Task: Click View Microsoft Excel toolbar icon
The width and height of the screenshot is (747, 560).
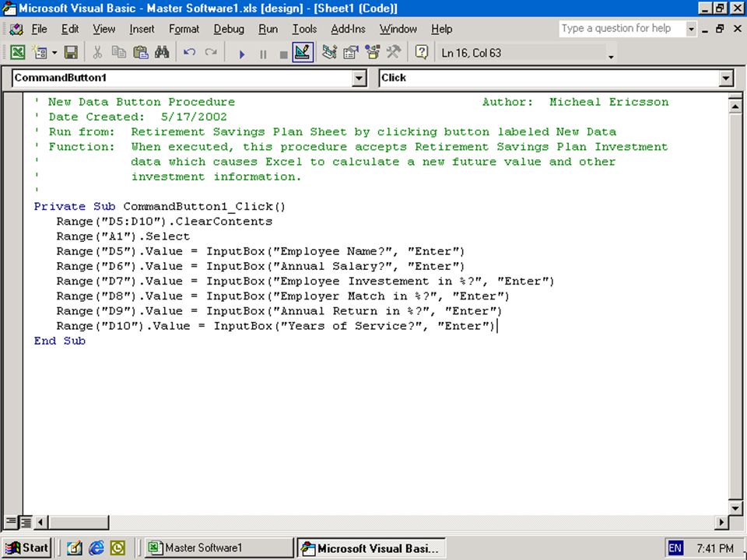Action: [x=18, y=52]
